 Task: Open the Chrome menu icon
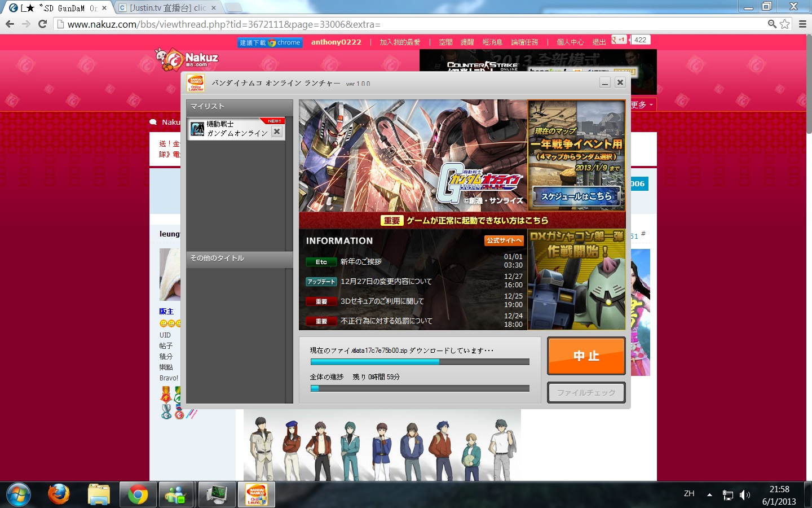pos(802,24)
